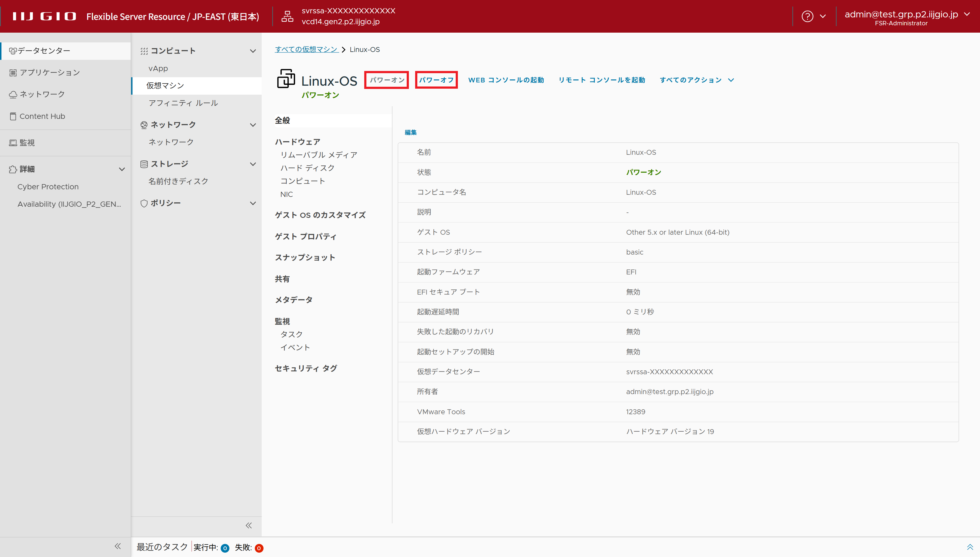
Task: Collapse the コンピュート section
Action: 253,51
